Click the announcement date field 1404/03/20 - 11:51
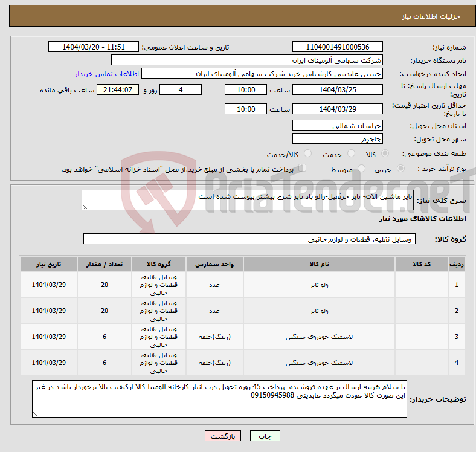The image size is (476, 452). pyautogui.click(x=94, y=47)
